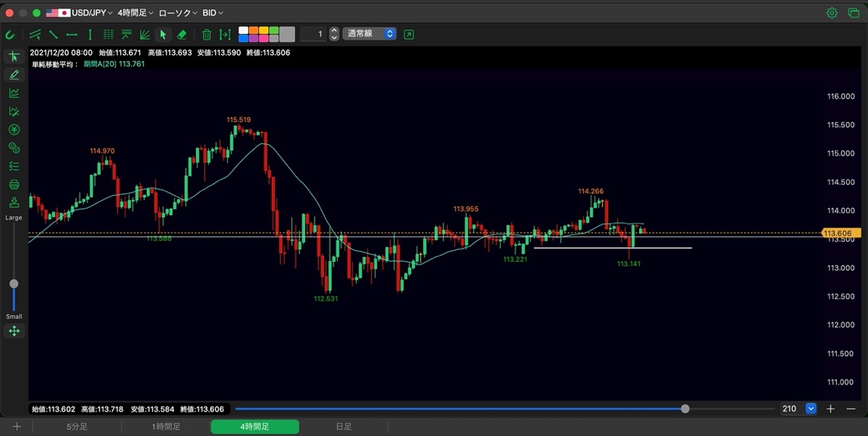868x436 pixels.
Task: Click the horizontal chart scroll slider handle
Action: pos(685,409)
